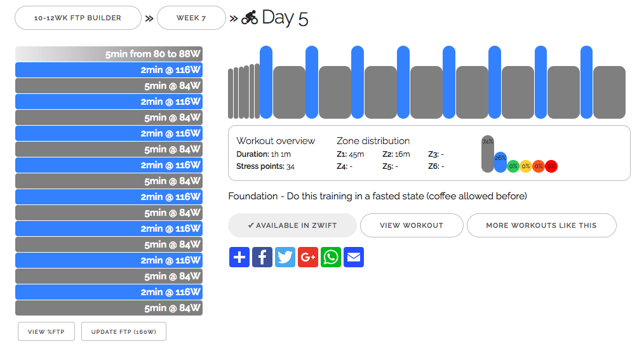
Task: Click the blue AddToAny share plus icon
Action: tap(239, 257)
